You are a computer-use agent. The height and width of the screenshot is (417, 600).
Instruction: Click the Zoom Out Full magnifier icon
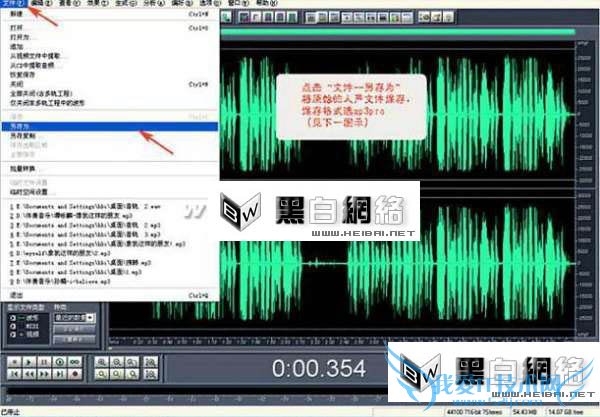point(132,362)
